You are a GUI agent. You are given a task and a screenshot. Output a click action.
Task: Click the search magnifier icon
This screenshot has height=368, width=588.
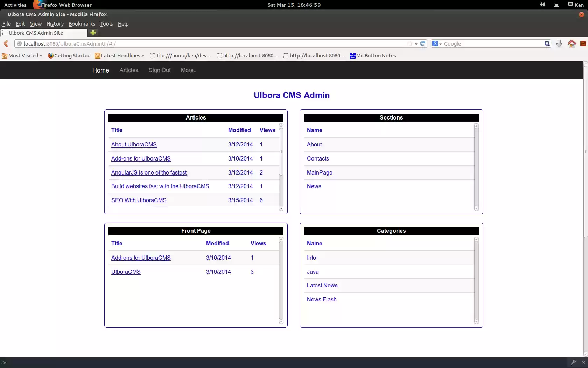click(547, 43)
